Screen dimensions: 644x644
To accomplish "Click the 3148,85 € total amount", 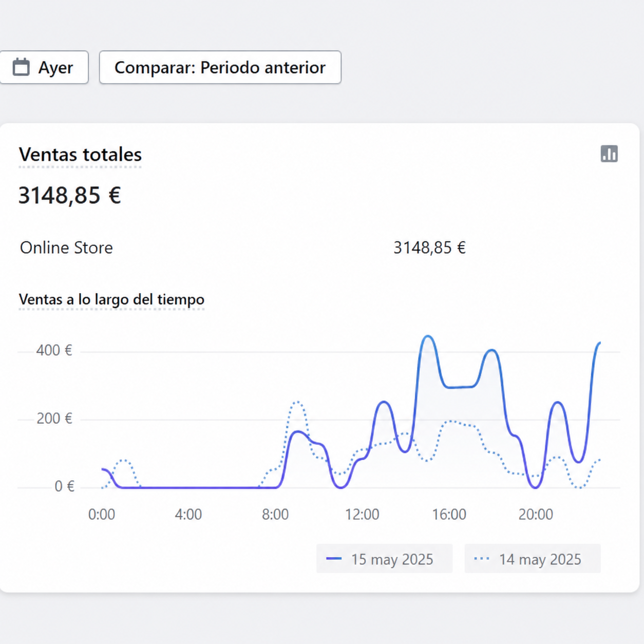I will (70, 195).
